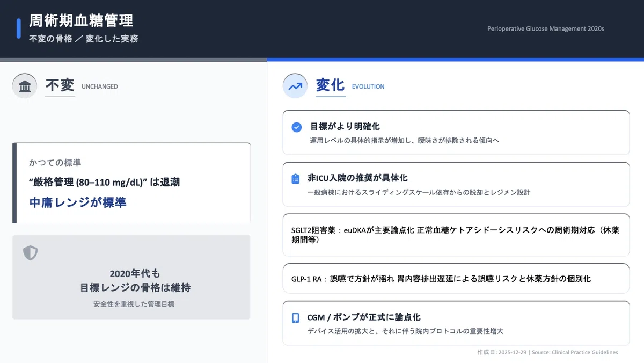Click the “厳格管理 (80–110 mg/dL)” は退潮 line

104,183
